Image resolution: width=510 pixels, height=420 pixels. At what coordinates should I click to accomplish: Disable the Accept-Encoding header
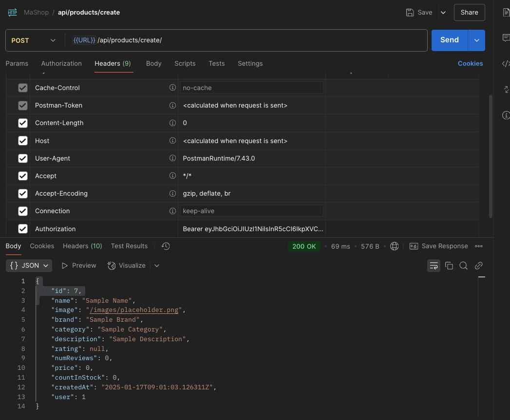click(x=22, y=193)
